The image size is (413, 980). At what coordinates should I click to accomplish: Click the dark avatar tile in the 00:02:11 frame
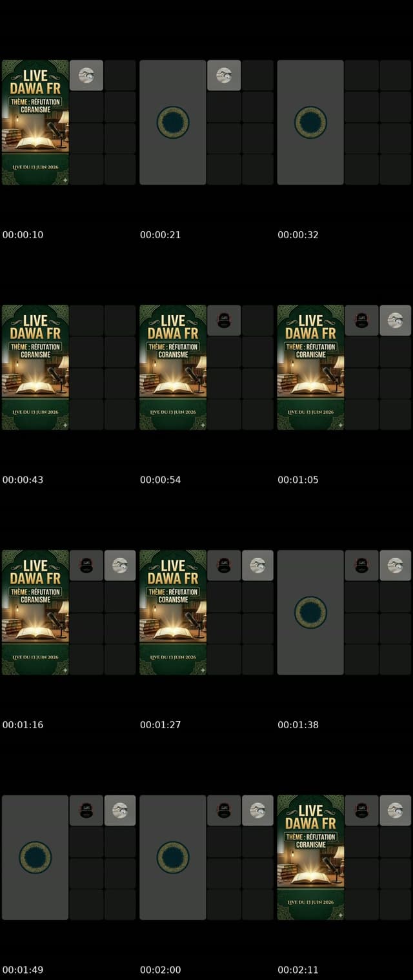[361, 810]
